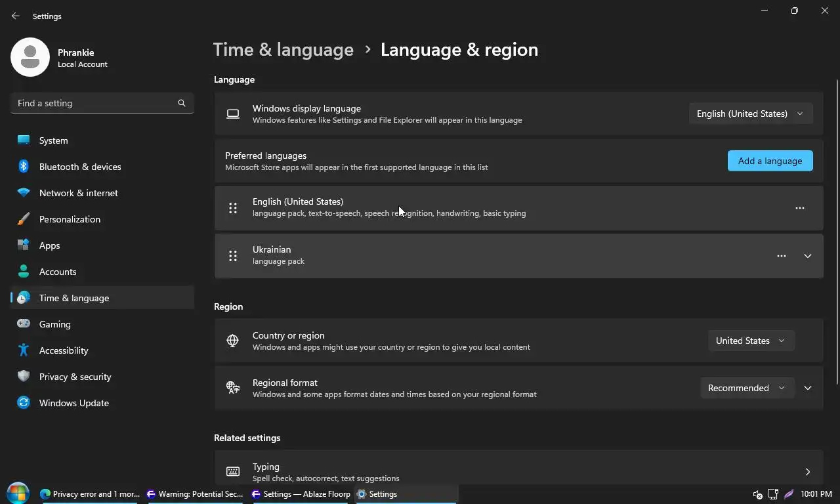
Task: Open the Country or region dropdown
Action: click(x=750, y=341)
